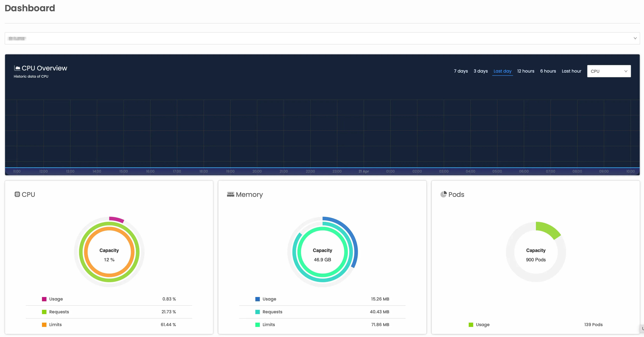The image size is (644, 337).
Task: Click the CPU Usage value 0.83 %
Action: pyautogui.click(x=169, y=299)
